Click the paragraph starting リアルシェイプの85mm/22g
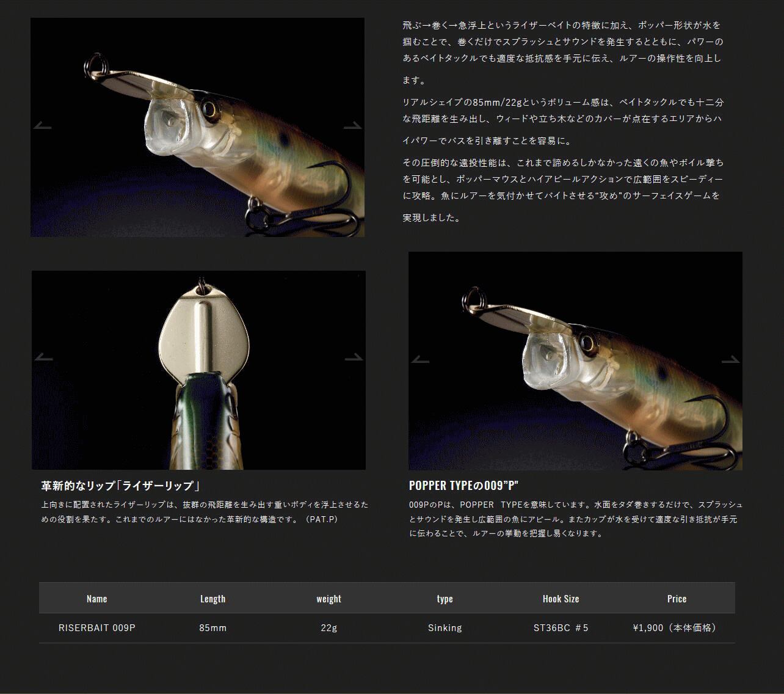 [x=562, y=121]
